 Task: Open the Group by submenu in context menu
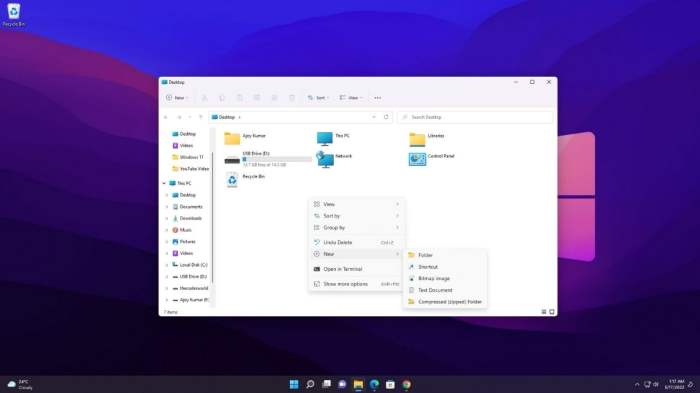356,227
